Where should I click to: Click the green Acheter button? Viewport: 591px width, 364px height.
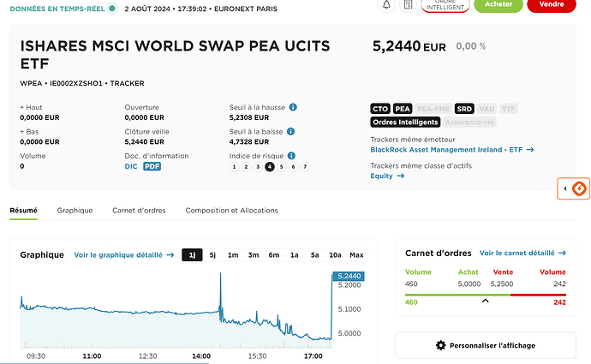click(x=498, y=4)
